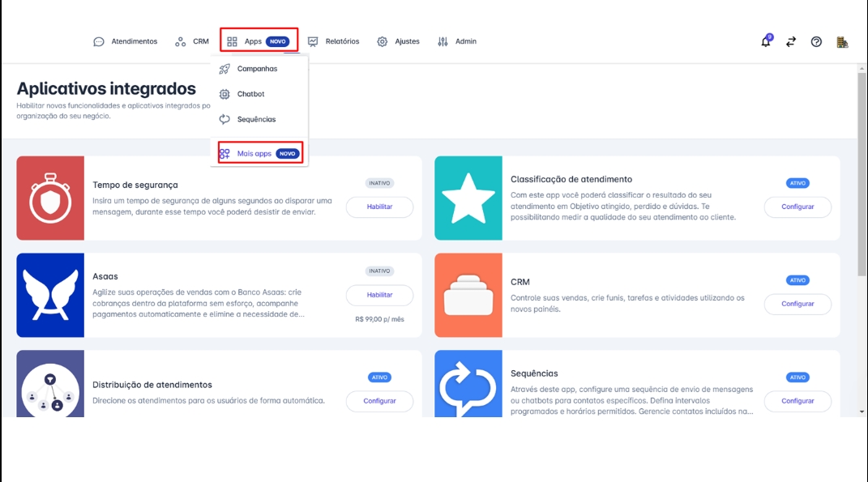This screenshot has width=868, height=482.
Task: Select Campanhas from the dropdown
Action: coord(257,69)
